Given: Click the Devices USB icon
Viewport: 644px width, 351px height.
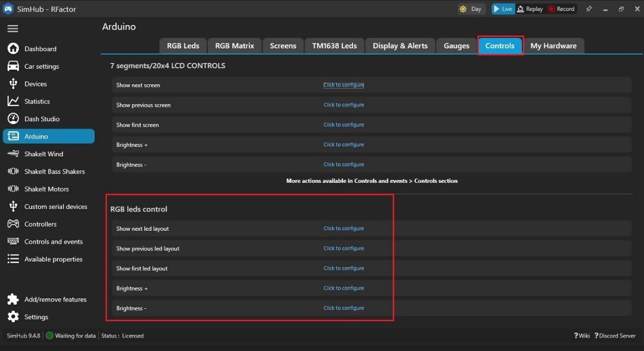Looking at the screenshot, I should [x=14, y=84].
